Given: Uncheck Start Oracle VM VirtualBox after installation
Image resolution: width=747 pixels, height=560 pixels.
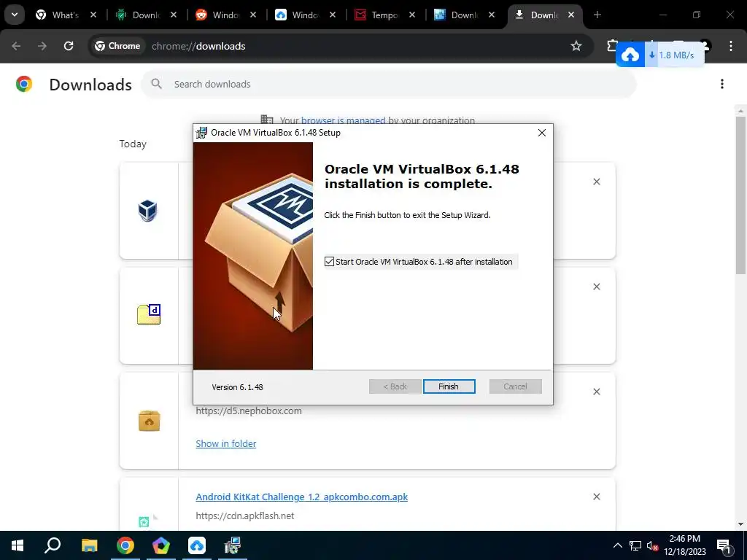Looking at the screenshot, I should pyautogui.click(x=329, y=262).
